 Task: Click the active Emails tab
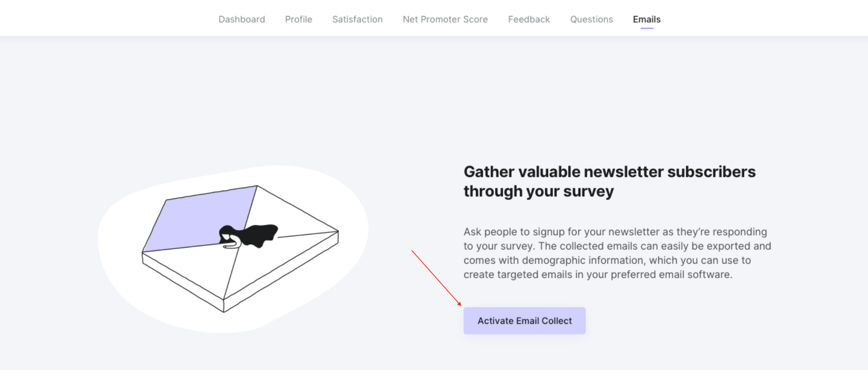click(647, 19)
